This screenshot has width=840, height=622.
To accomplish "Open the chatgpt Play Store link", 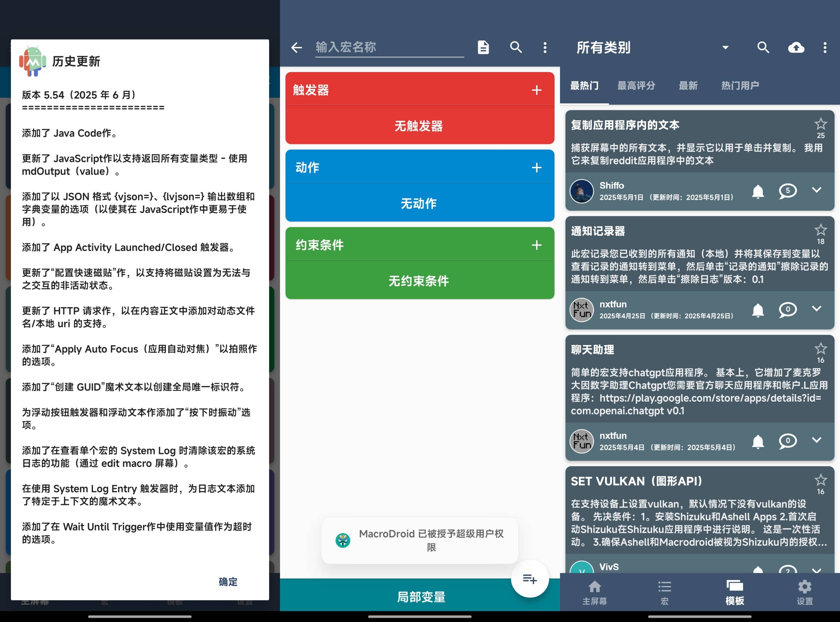I will [697, 404].
